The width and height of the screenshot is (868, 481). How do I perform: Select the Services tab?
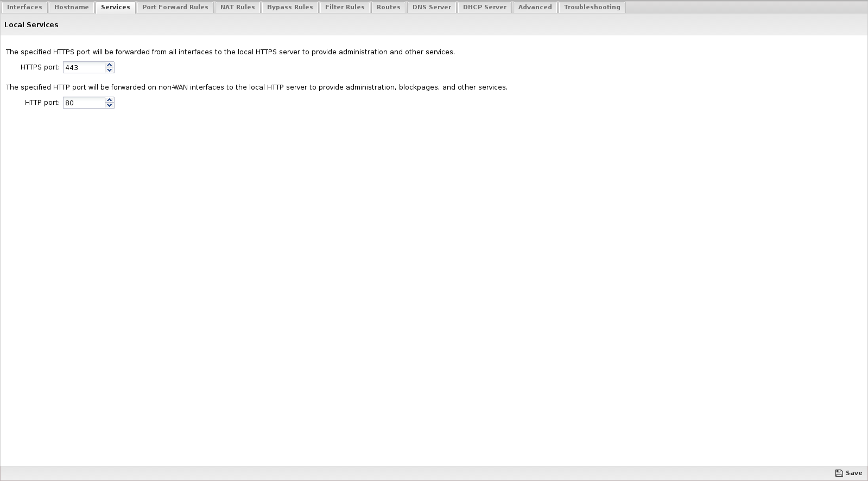click(x=116, y=7)
